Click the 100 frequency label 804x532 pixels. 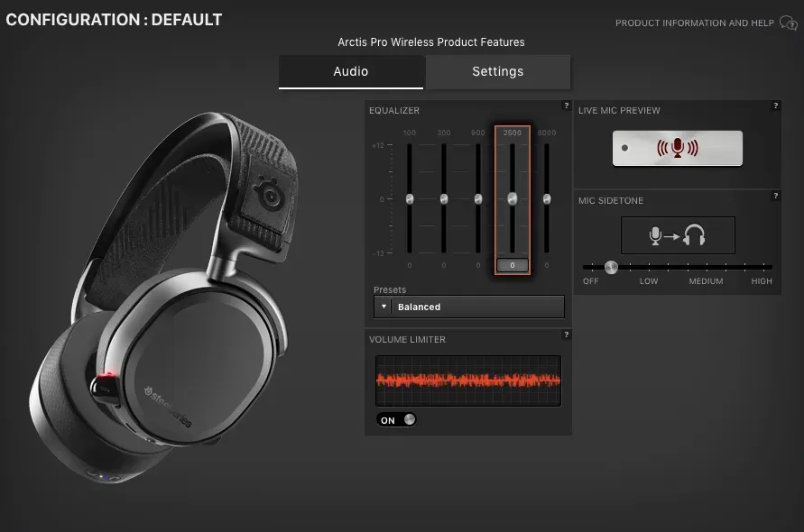[x=409, y=133]
